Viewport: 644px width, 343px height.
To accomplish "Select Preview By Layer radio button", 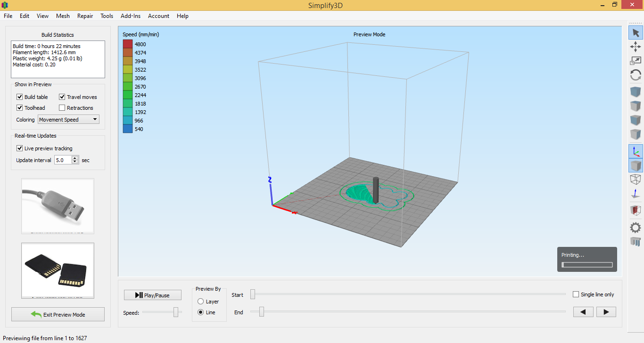I will coord(201,302).
